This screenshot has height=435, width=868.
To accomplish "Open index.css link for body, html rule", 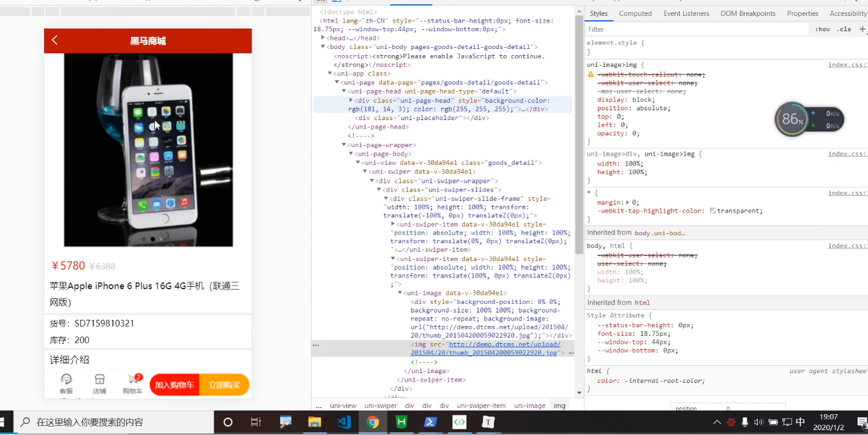I will pyautogui.click(x=848, y=246).
